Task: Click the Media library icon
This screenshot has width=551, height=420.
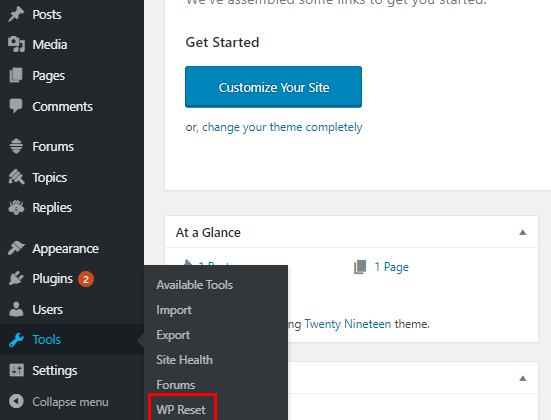Action: coord(16,45)
